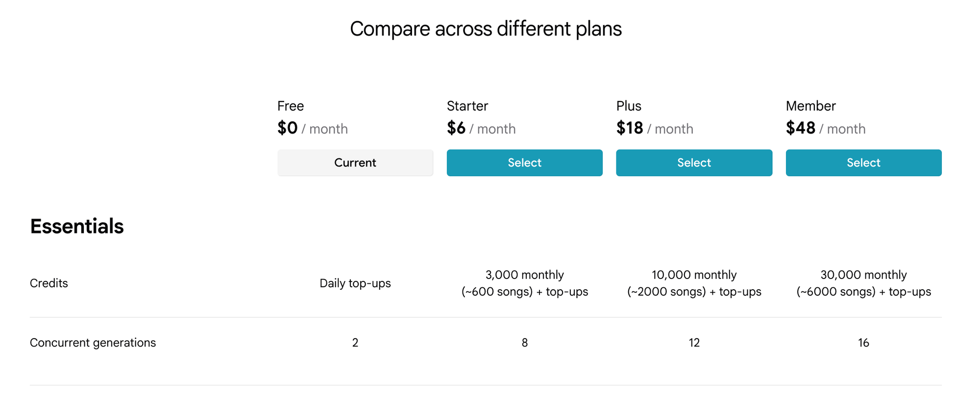Click the Credits row label
980x417 pixels.
point(49,283)
